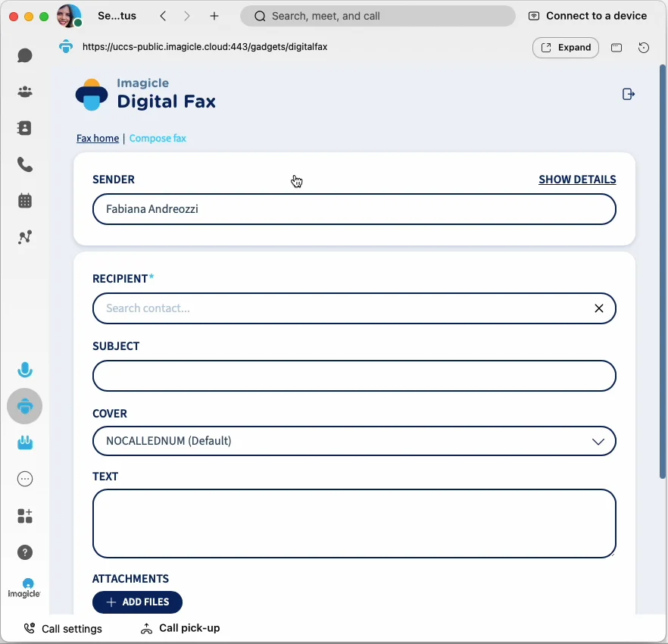Open the Contacts icon in sidebar
668x644 pixels.
[25, 128]
